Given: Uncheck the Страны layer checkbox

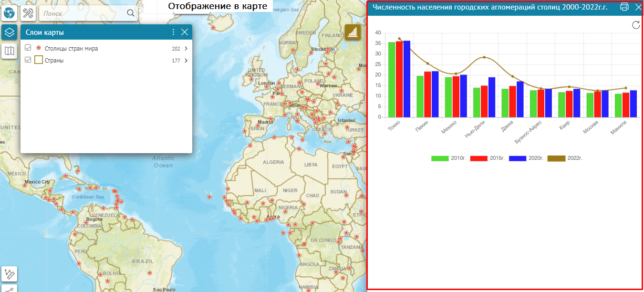Looking at the screenshot, I should tap(28, 60).
